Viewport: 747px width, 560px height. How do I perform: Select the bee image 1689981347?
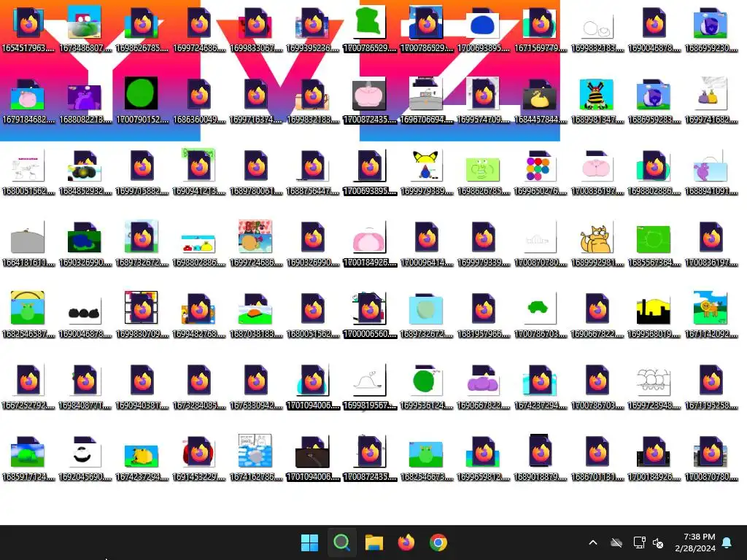coord(597,101)
